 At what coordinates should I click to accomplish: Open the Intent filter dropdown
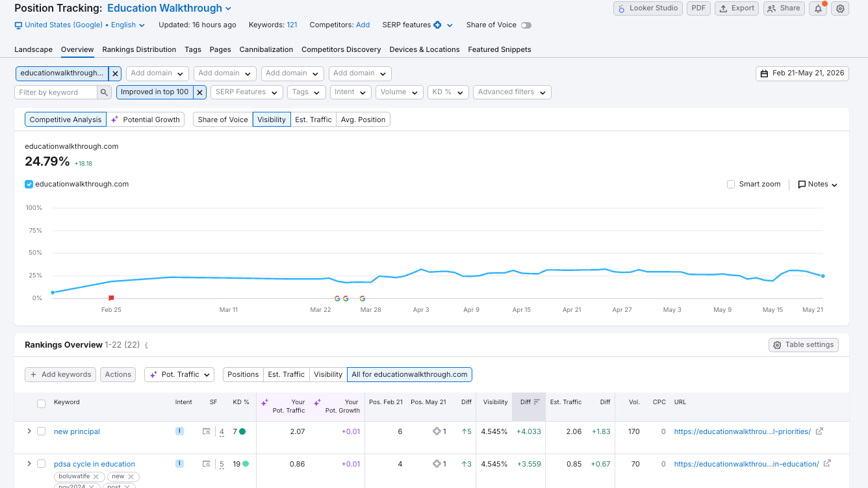click(x=351, y=92)
